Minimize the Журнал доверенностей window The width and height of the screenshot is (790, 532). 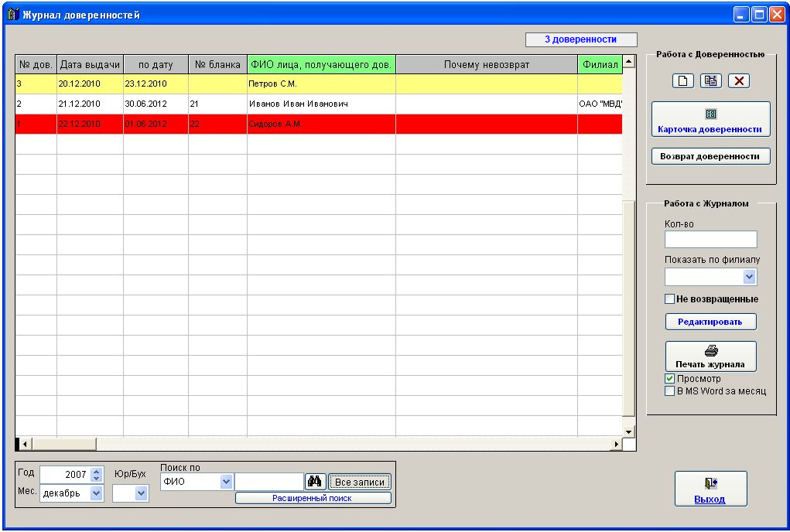click(x=741, y=15)
